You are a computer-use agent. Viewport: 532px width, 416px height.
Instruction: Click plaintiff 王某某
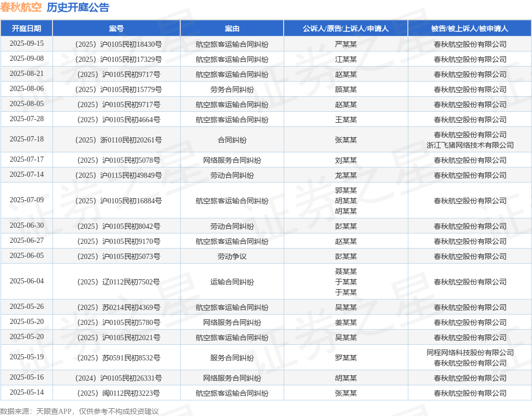(345, 120)
